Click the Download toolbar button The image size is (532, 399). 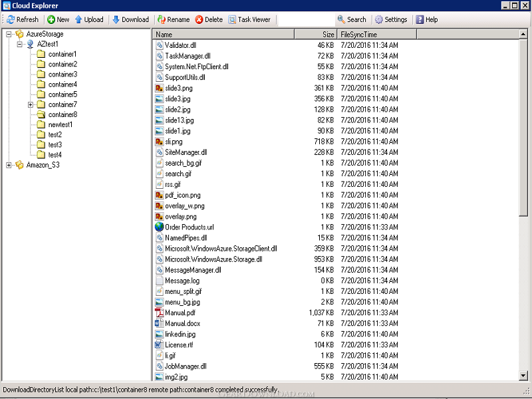(130, 20)
